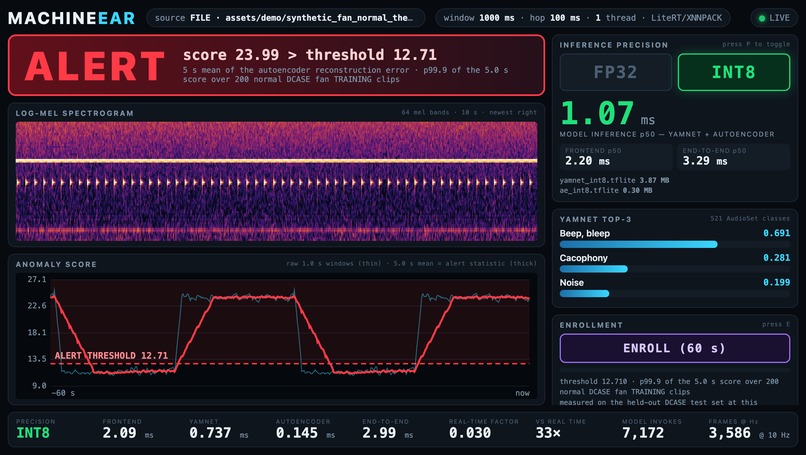
Task: Click the '521 AudioSet classes' label
Action: [750, 219]
